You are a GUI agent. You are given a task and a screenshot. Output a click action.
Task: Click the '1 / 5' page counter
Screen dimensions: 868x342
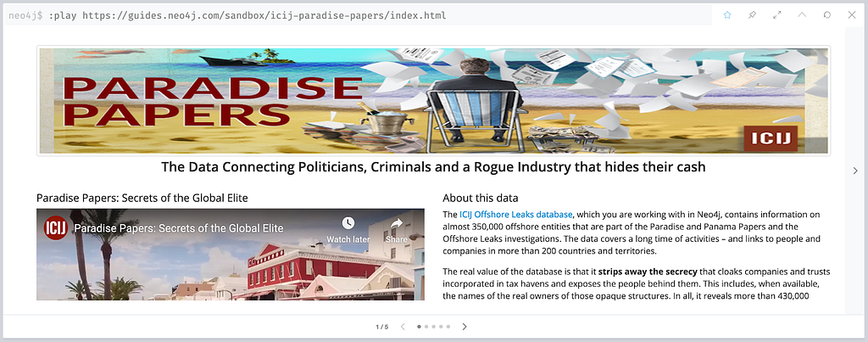(382, 327)
